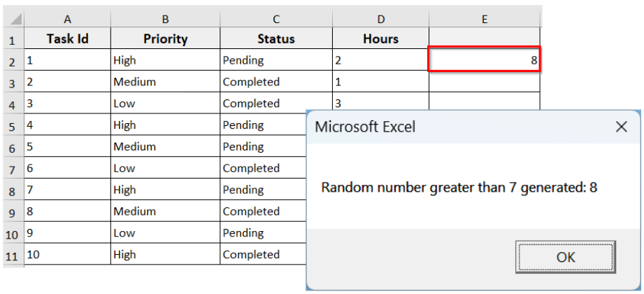
Task: Select column D header
Action: coord(380,19)
